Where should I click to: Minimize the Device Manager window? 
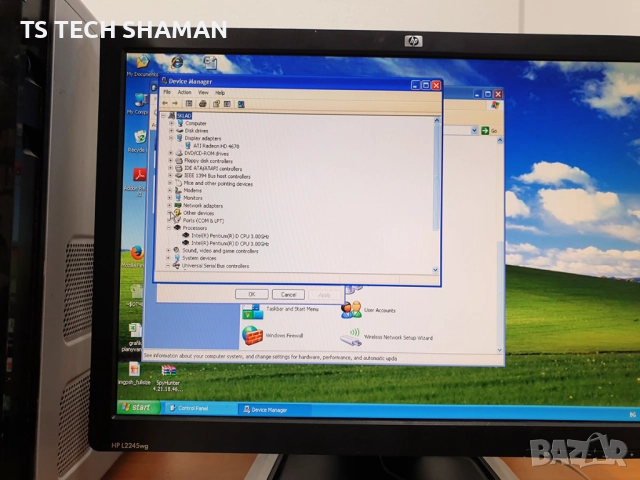coord(416,85)
